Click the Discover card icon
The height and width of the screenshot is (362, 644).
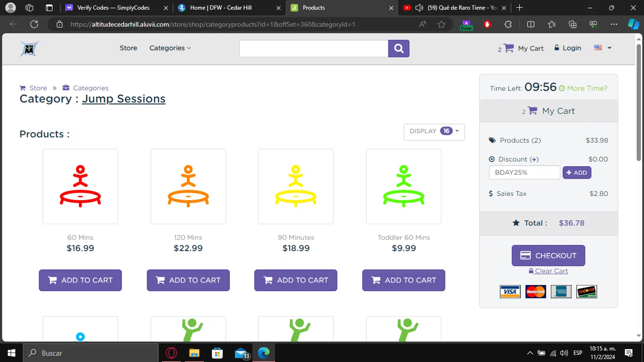(586, 292)
